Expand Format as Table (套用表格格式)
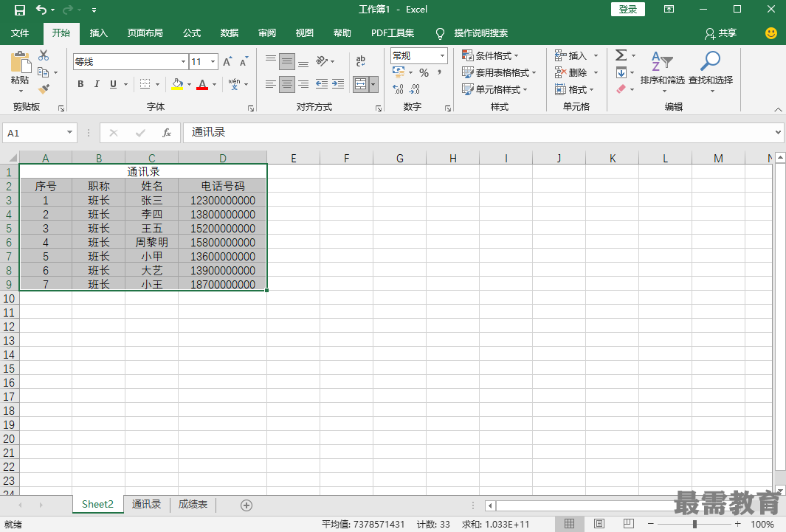Image resolution: width=786 pixels, height=532 pixels. [499, 72]
